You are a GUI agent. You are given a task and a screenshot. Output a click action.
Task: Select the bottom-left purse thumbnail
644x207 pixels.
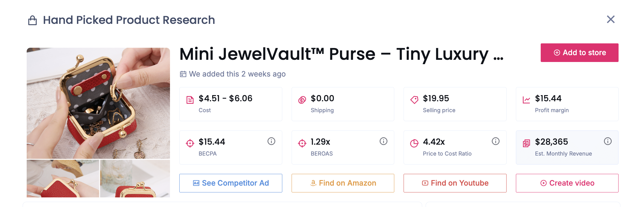pyautogui.click(x=63, y=179)
